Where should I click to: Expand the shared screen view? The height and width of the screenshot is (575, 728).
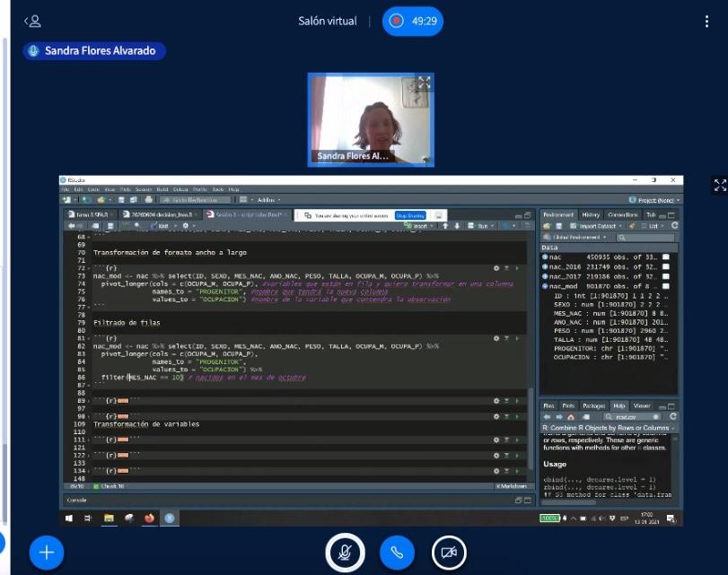(x=719, y=185)
